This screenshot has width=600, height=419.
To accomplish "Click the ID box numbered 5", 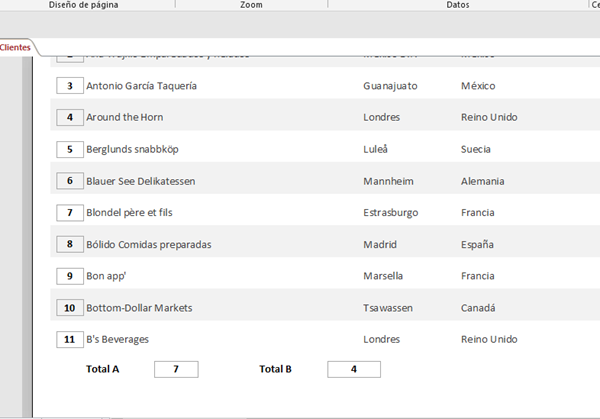I will [x=69, y=149].
